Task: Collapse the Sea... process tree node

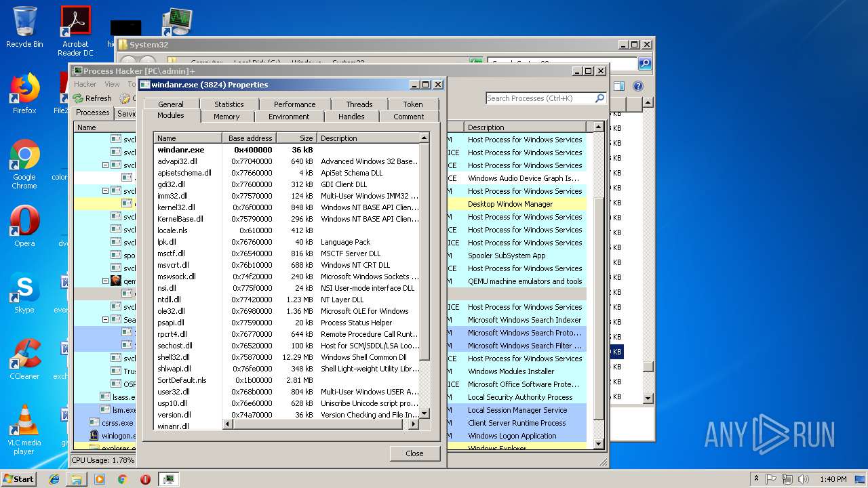Action: (x=105, y=320)
